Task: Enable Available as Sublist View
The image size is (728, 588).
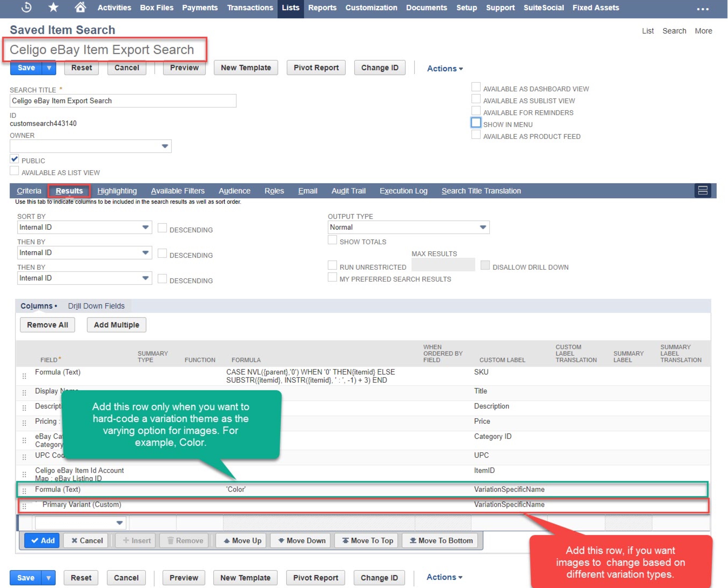Action: pyautogui.click(x=476, y=99)
